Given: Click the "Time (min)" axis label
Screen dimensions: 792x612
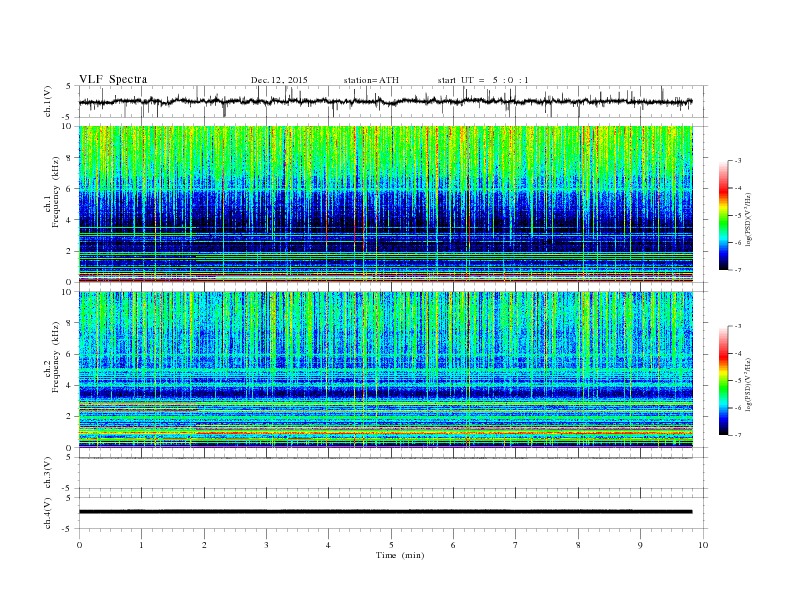Looking at the screenshot, I should point(400,555).
